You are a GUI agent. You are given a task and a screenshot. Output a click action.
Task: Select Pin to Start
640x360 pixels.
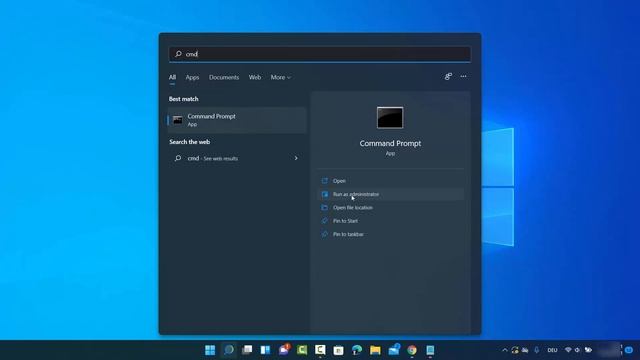pos(391,221)
